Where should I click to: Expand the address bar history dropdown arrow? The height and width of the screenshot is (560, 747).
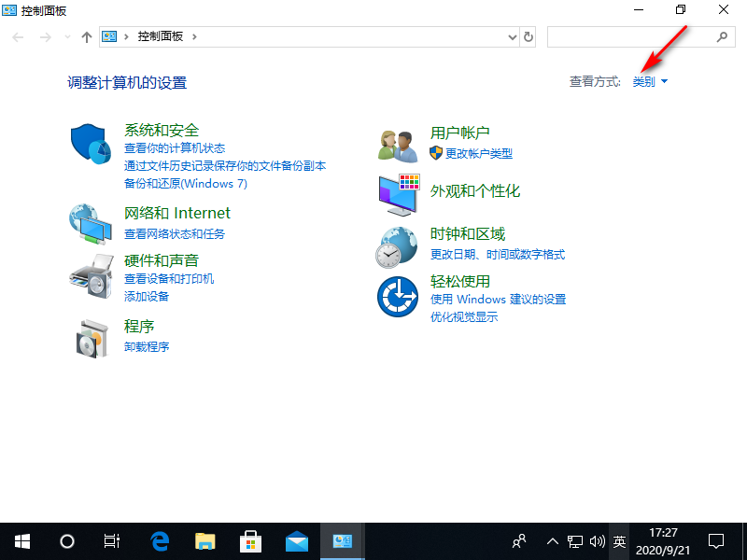pos(514,36)
